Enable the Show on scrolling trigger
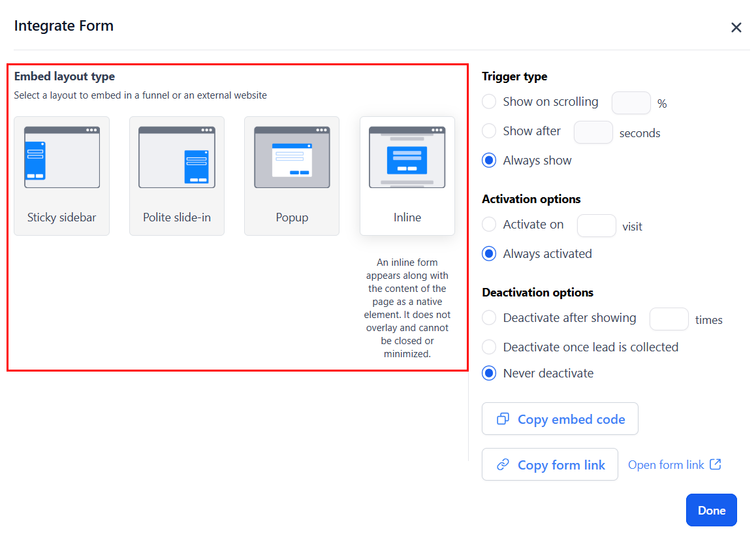756x542 pixels. [x=489, y=102]
